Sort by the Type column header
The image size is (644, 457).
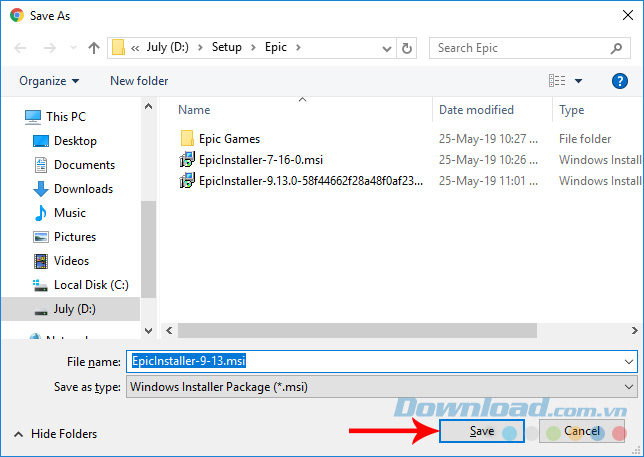571,110
